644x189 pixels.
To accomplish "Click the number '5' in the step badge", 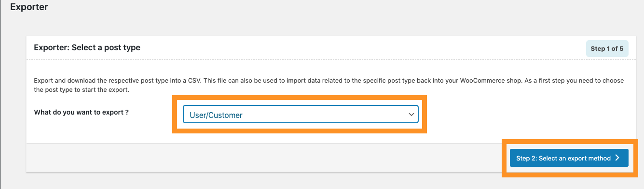I will coord(621,48).
